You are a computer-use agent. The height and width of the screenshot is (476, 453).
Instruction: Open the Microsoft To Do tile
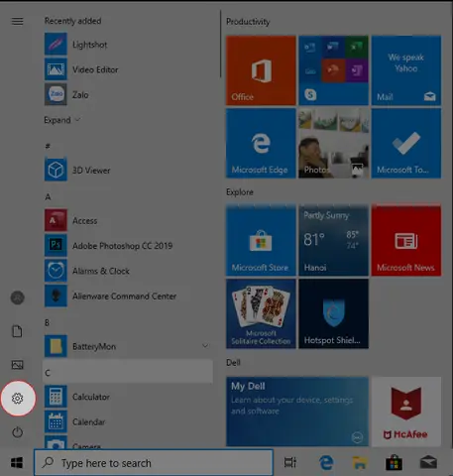tap(406, 144)
